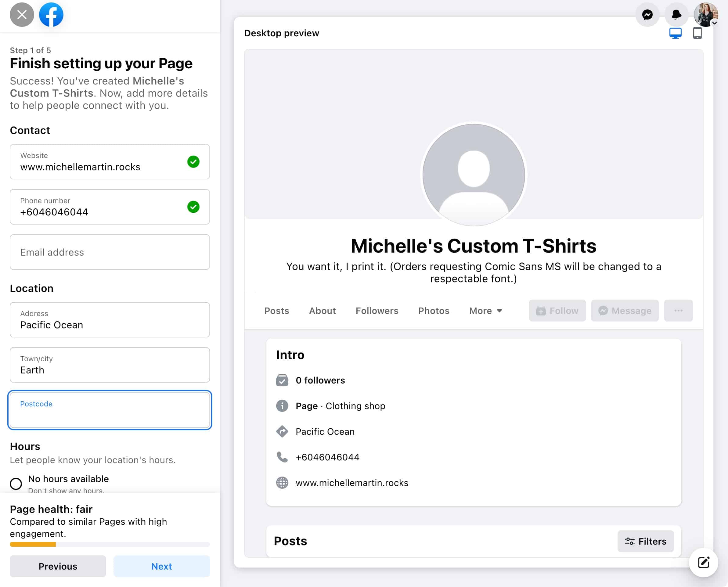Go back with the Previous button

[58, 566]
